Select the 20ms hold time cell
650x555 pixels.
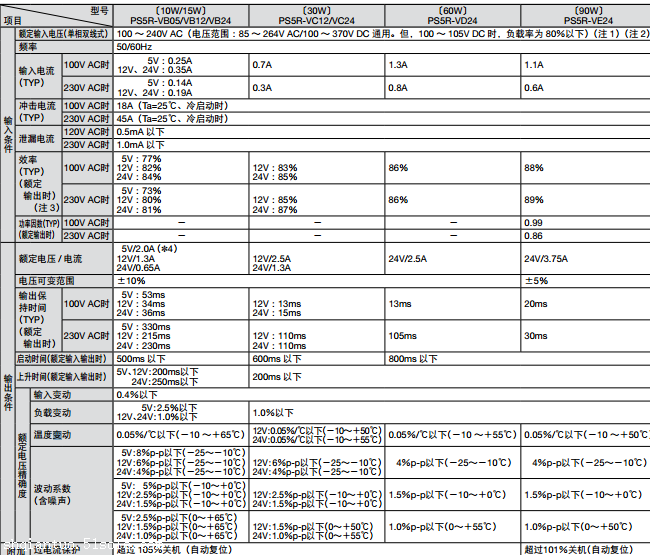(585, 304)
